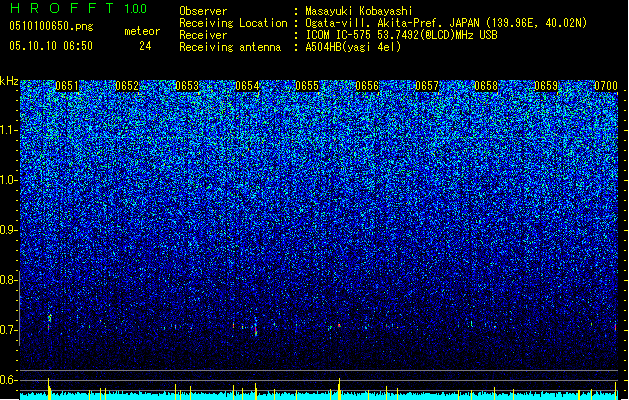This screenshot has height=400, width=629.
Task: Click the 0652 time marker
Action: (127, 86)
